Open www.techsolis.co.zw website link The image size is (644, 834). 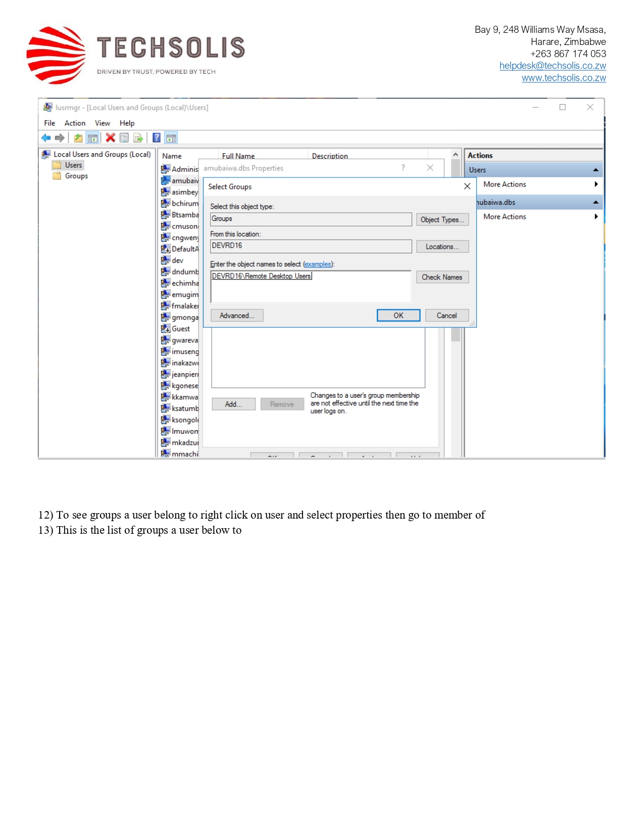564,78
